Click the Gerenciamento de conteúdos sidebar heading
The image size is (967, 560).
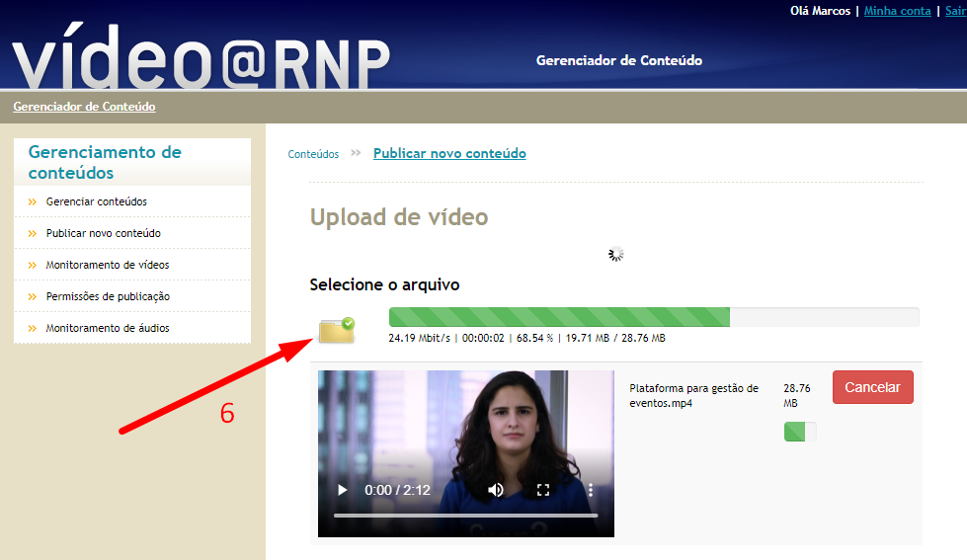click(105, 162)
